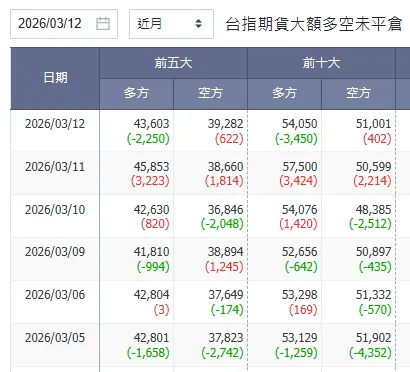Click the value 42,804
This screenshot has height=372, width=410.
pos(151,295)
